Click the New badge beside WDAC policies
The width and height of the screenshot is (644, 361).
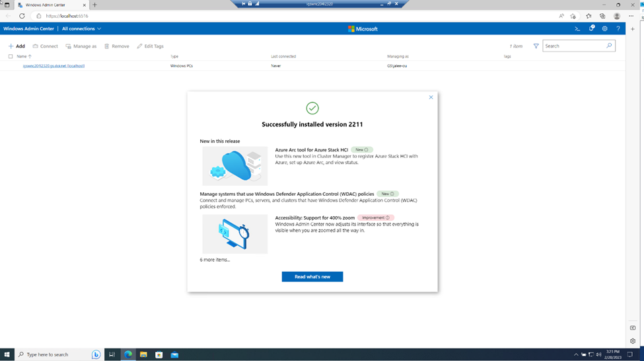tap(388, 194)
